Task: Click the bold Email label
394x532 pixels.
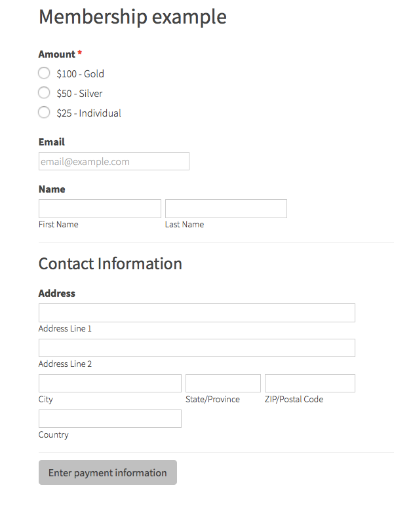Action: (x=52, y=142)
